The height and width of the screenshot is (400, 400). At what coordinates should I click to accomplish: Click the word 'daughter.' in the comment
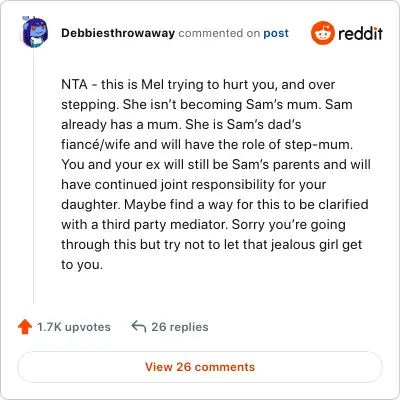click(91, 205)
